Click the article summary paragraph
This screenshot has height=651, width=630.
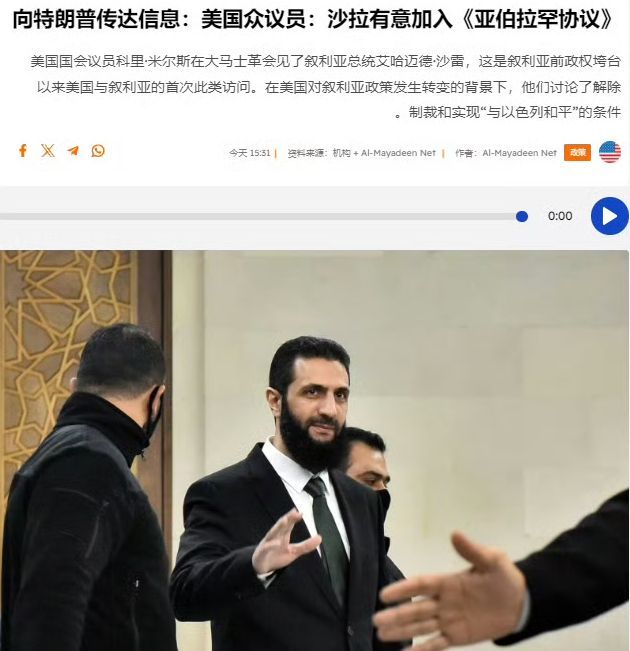[x=326, y=87]
